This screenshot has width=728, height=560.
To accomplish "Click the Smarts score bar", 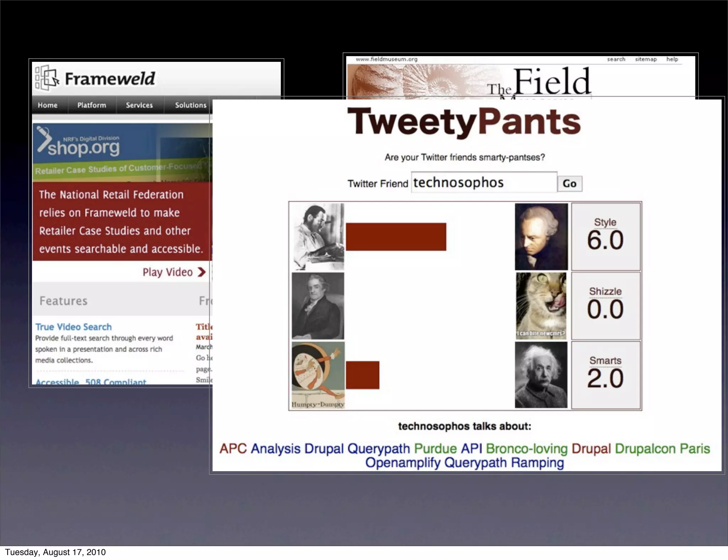I will [363, 375].
